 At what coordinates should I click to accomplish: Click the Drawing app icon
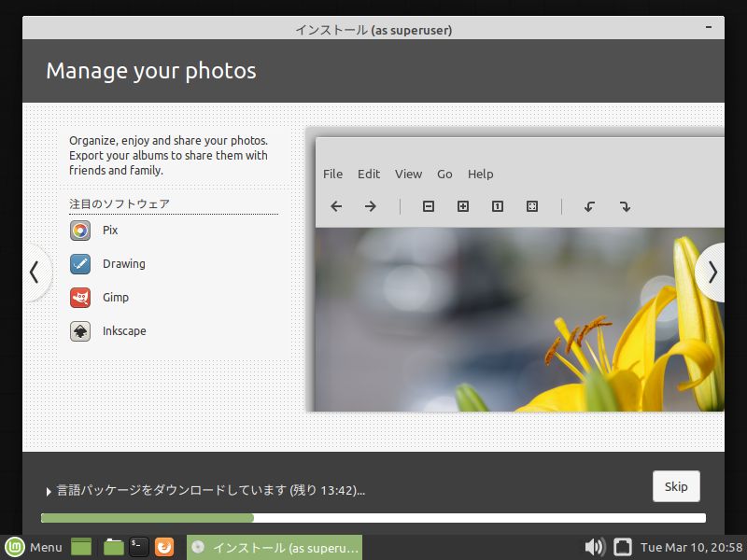pyautogui.click(x=80, y=264)
